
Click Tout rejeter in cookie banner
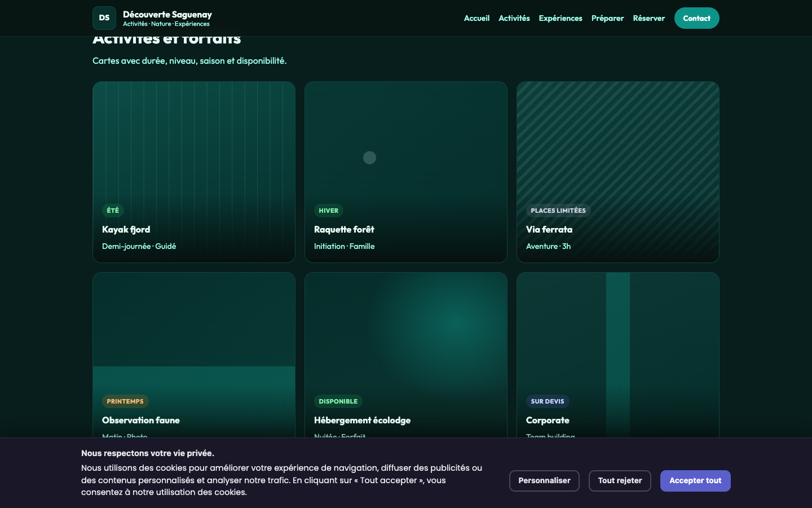620,481
